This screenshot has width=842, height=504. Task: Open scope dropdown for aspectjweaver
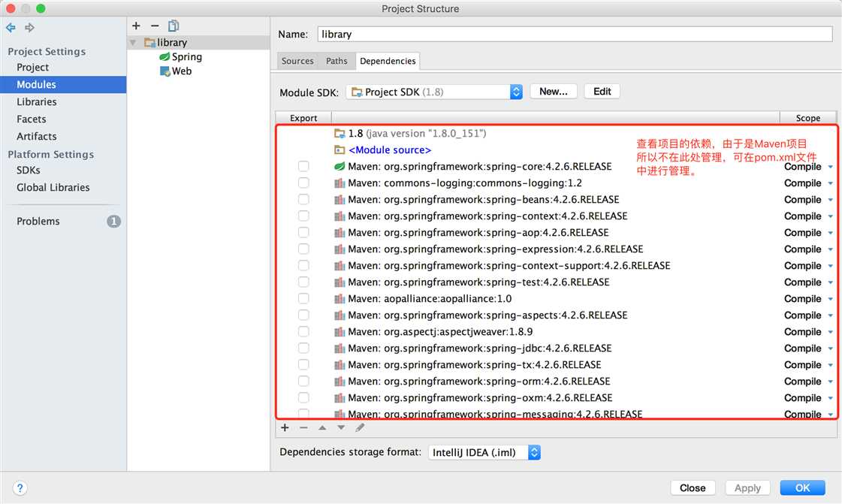click(x=830, y=332)
